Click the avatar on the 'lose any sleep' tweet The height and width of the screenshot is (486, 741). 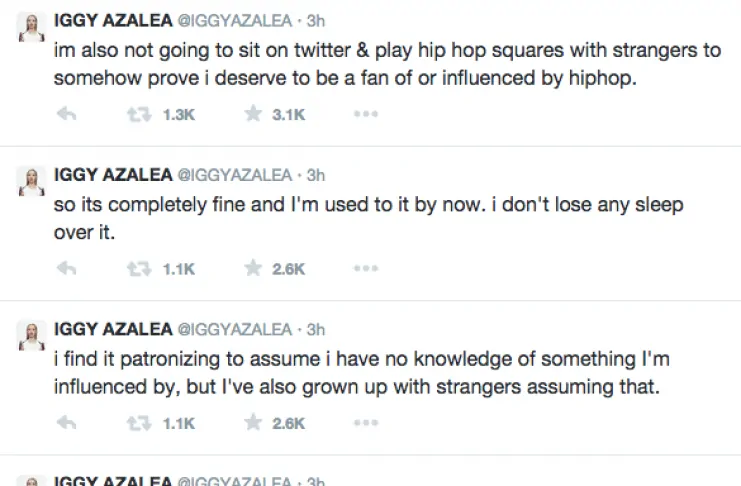point(30,183)
